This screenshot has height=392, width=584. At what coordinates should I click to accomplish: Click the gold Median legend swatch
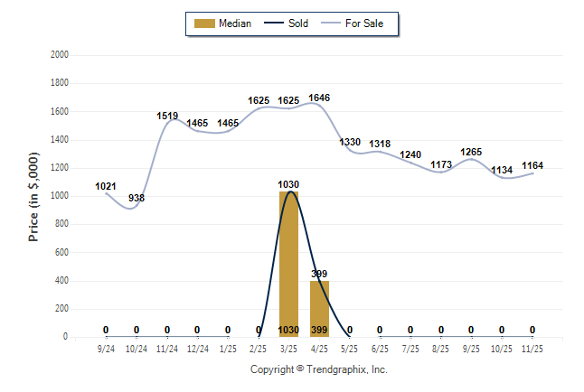[x=204, y=23]
